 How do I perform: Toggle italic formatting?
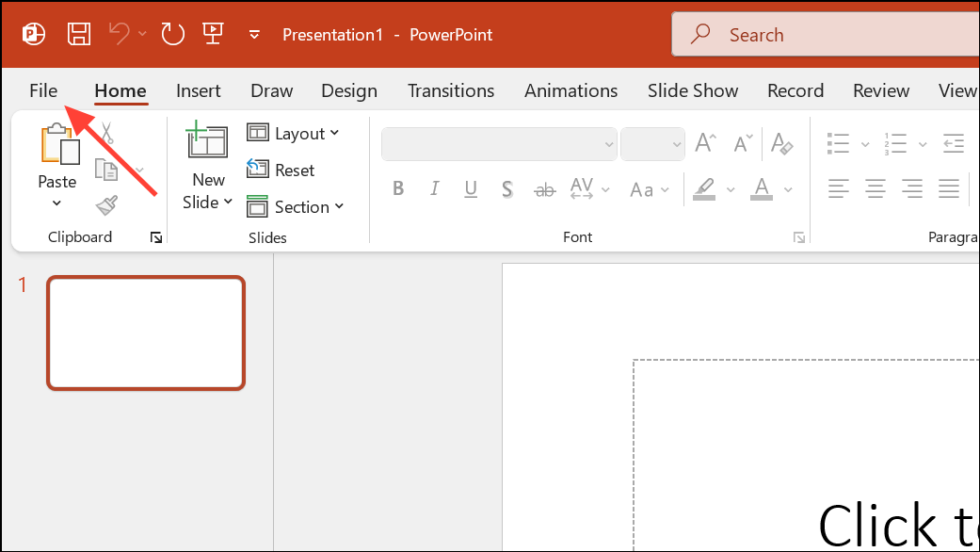434,188
